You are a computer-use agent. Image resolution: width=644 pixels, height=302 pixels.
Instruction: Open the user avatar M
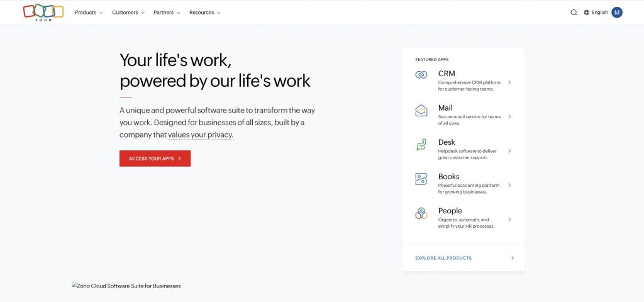click(617, 13)
